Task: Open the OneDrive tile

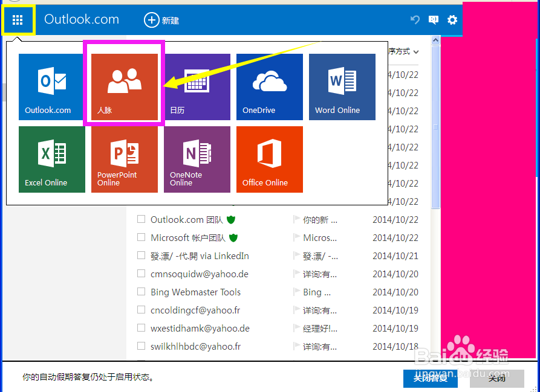Action: [x=270, y=87]
